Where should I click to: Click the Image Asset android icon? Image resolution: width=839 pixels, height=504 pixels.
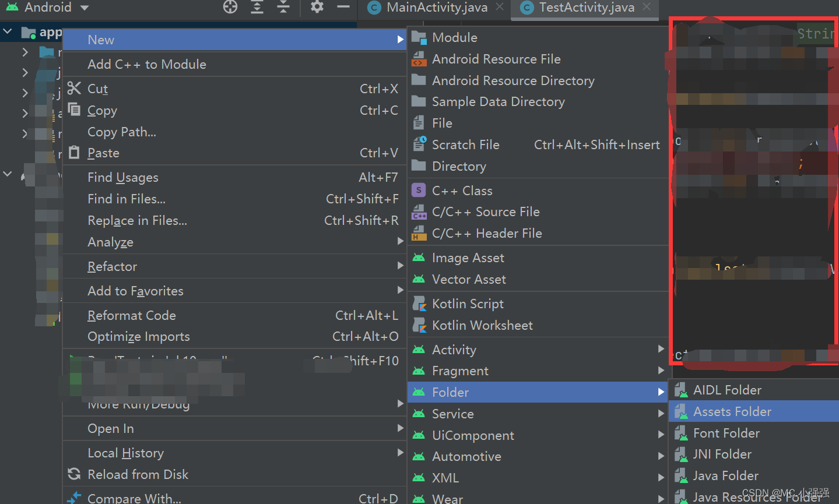[x=419, y=258]
